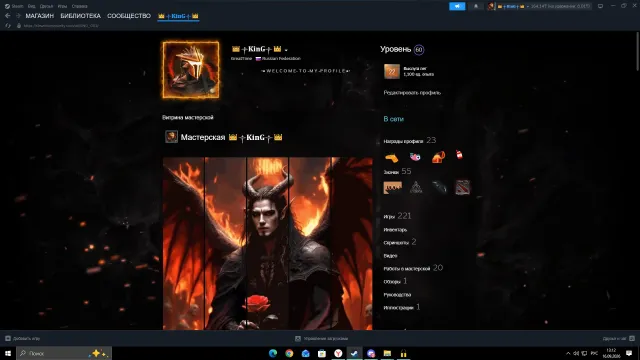Open Игры 221 games list

click(x=397, y=216)
